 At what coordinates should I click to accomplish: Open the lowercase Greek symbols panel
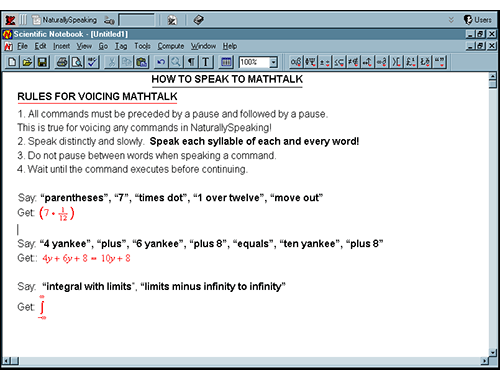pyautogui.click(x=296, y=62)
